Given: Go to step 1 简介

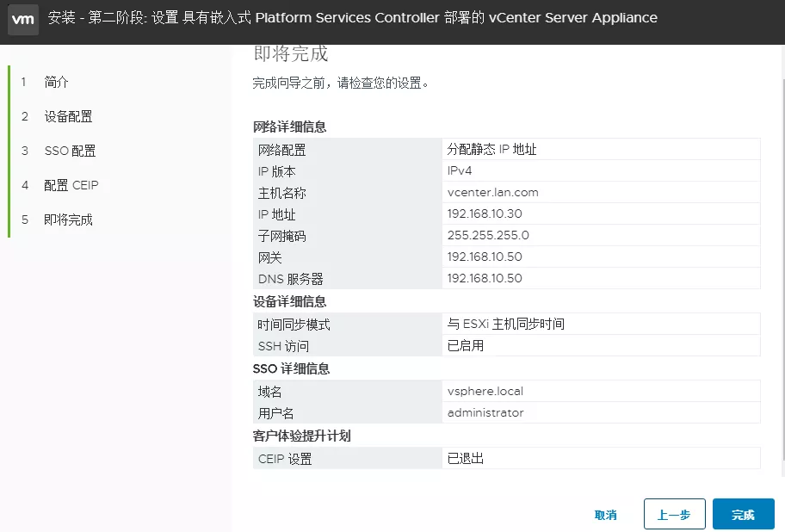Looking at the screenshot, I should 56,82.
